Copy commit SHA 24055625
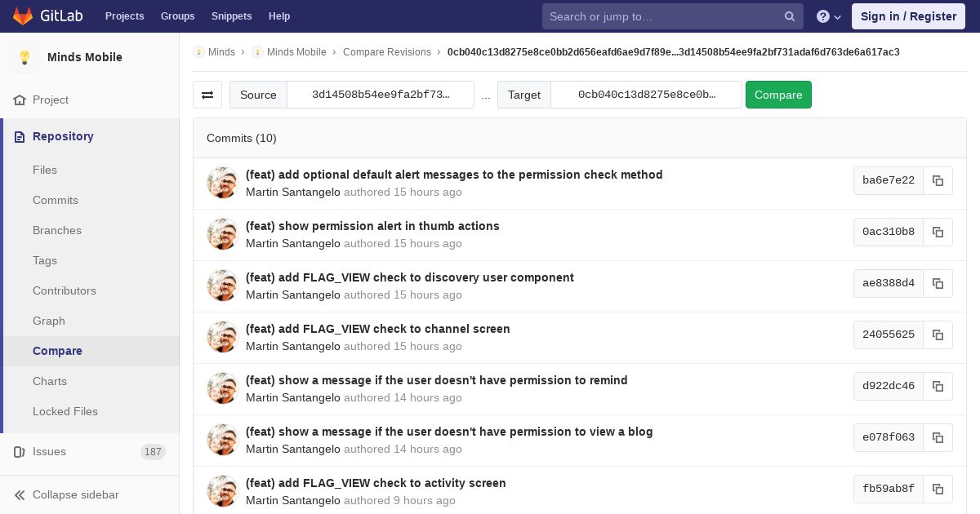 tap(938, 335)
